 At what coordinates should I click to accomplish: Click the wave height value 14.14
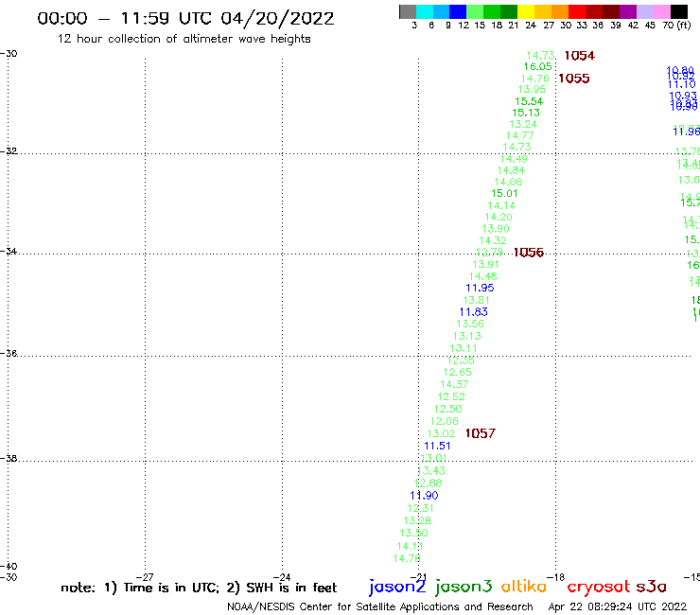501,206
